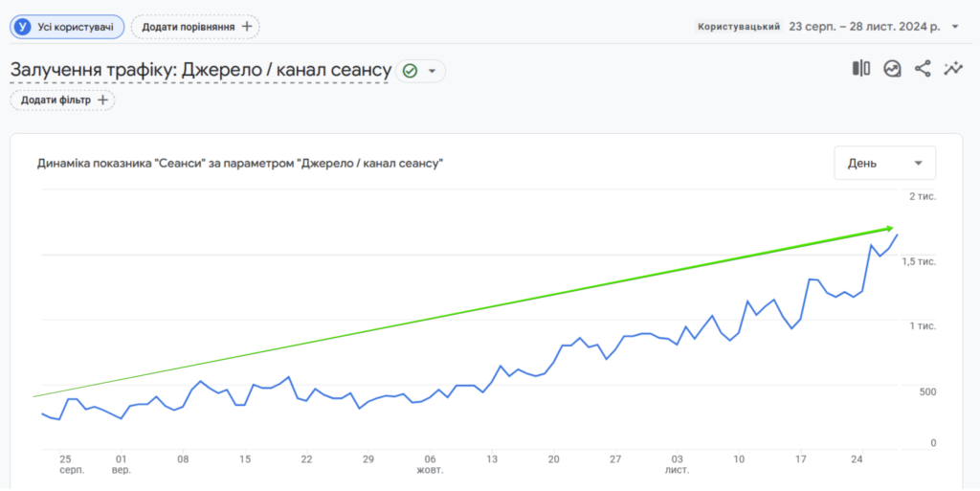Click the plus icon beside "Додати порівняння"
The image size is (980, 491).
click(247, 27)
